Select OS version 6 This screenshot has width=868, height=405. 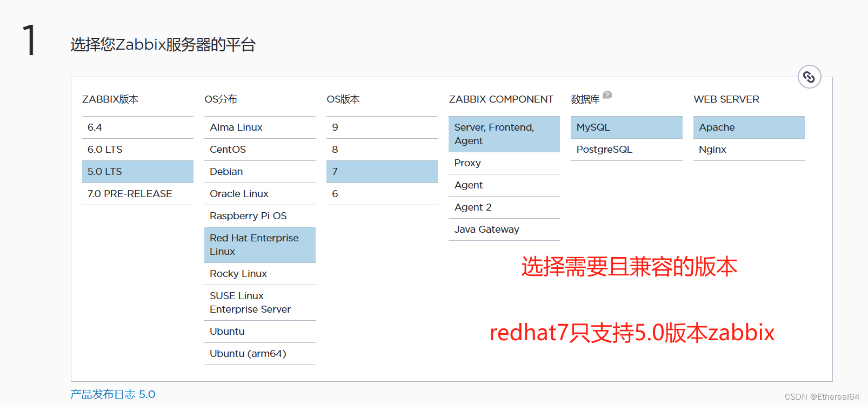pos(382,194)
